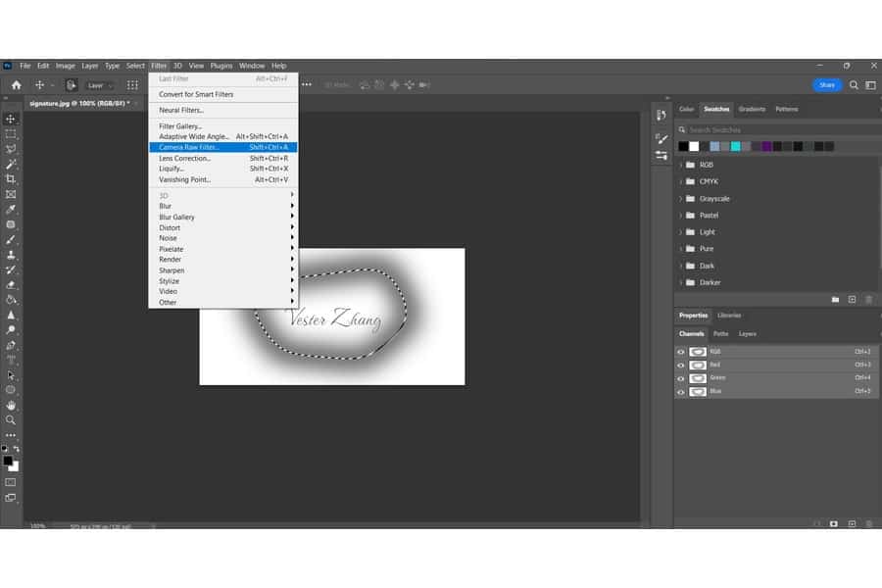Switch to the Paths tab
Screen dimensions: 882x588
(720, 333)
